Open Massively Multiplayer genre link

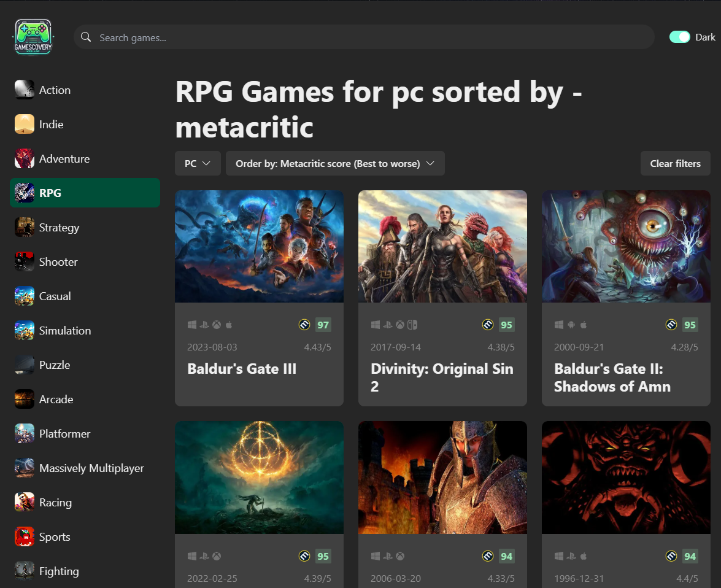pos(91,468)
